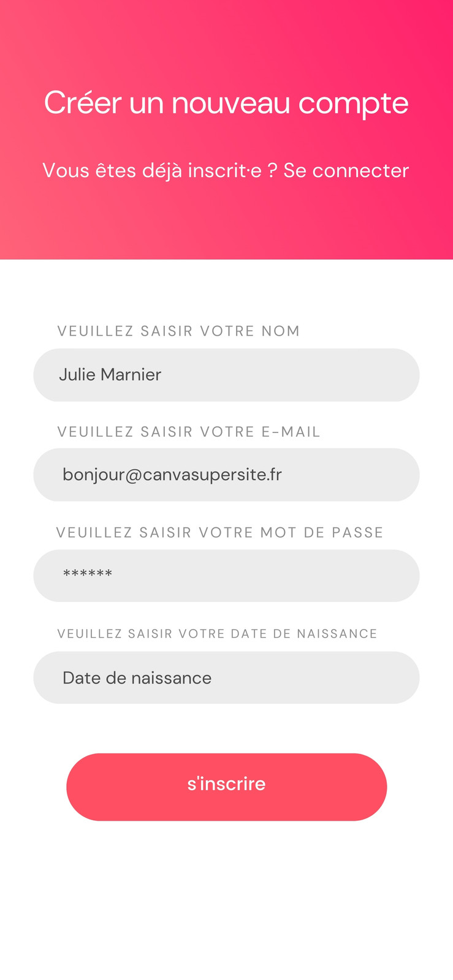Click the "VEUILLEZ SAISIR VOTRE NOM" label
Image resolution: width=453 pixels, height=980 pixels.
178,331
